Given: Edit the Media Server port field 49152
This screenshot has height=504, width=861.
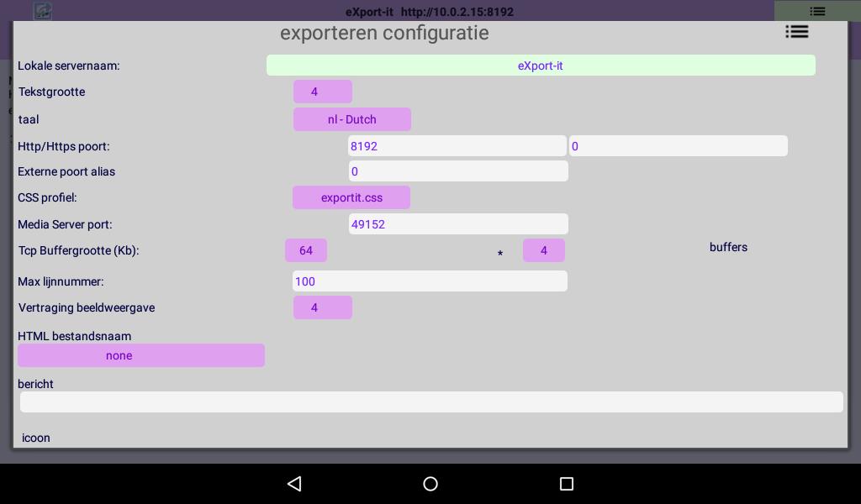Looking at the screenshot, I should pyautogui.click(x=458, y=223).
